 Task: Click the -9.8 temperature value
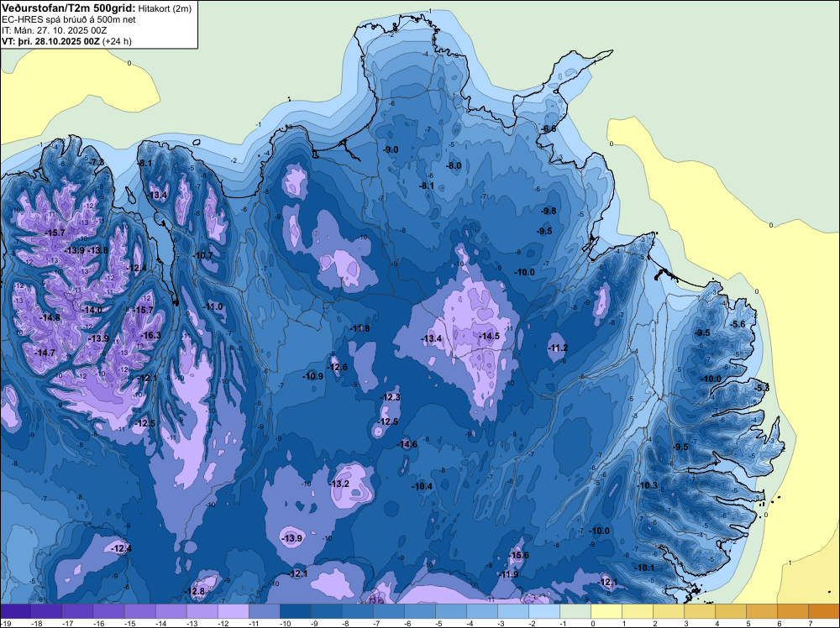coord(549,211)
